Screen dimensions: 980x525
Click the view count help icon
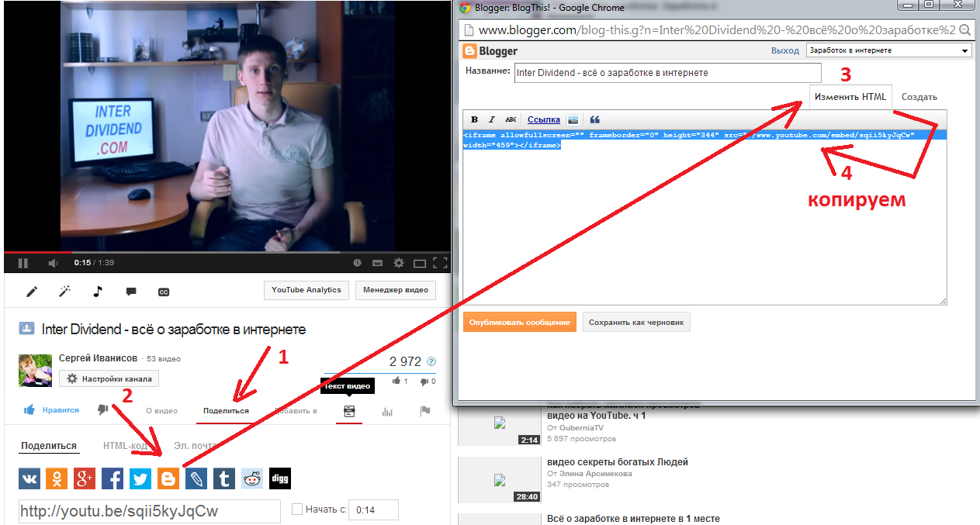click(431, 361)
